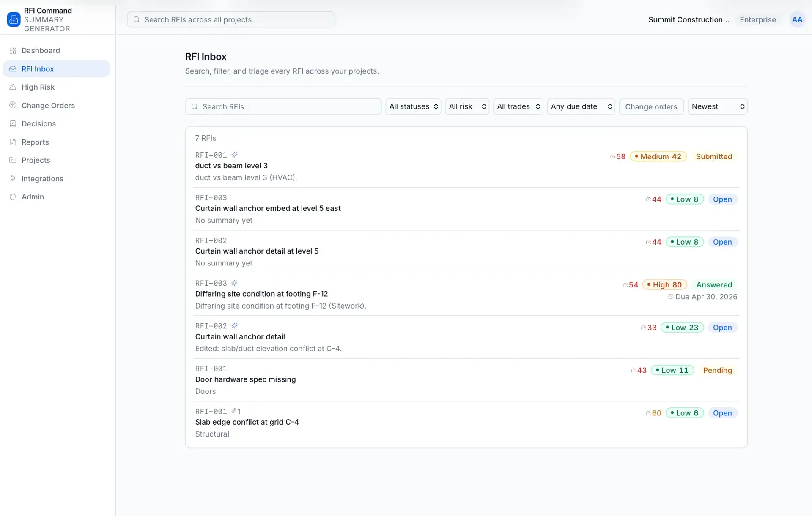812x516 pixels.
Task: Open the Decisions page
Action: [56, 124]
